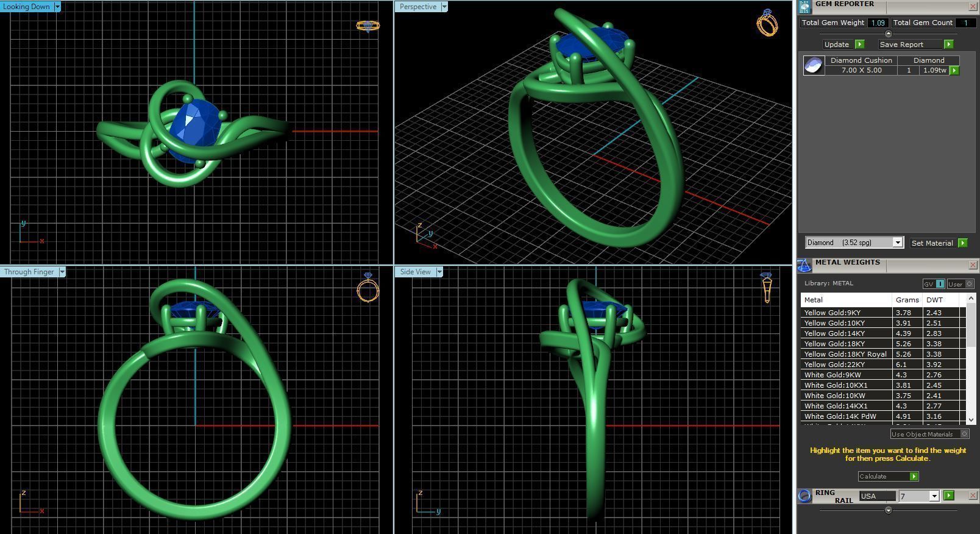Click the Diamond Cushion gem thumbnail
The image size is (980, 534).
point(814,65)
